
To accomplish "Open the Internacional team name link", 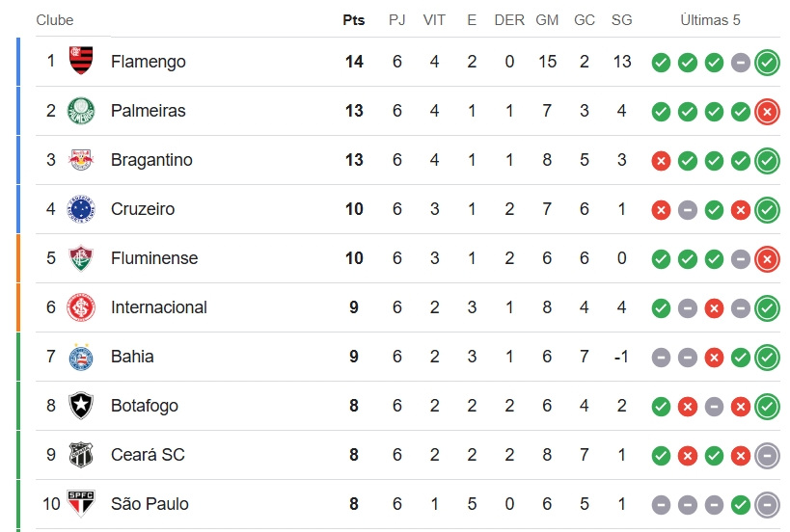I will (x=159, y=307).
